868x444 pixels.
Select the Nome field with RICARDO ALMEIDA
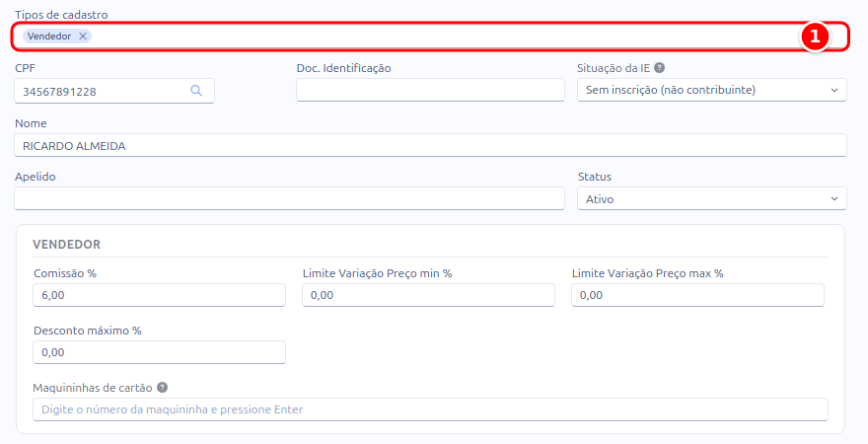tap(430, 145)
